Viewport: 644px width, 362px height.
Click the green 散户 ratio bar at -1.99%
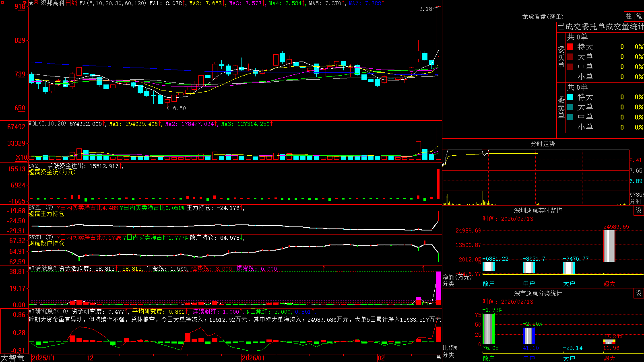(489, 329)
